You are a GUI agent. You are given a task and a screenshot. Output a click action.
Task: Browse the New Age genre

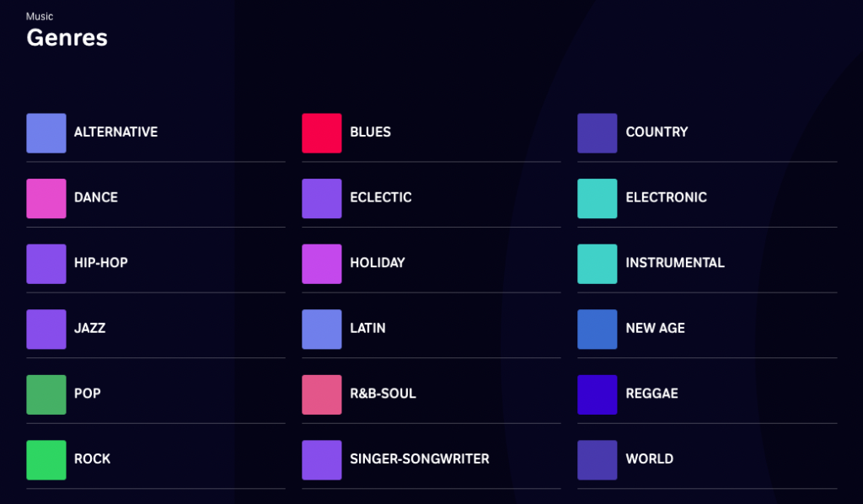707,329
